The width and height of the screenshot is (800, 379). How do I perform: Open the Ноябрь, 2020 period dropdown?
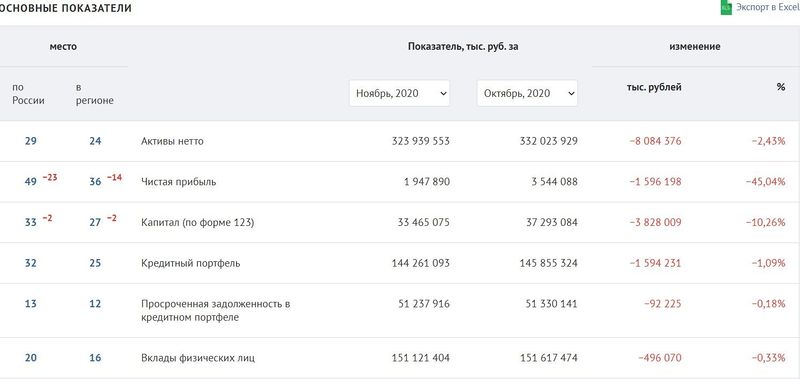399,93
